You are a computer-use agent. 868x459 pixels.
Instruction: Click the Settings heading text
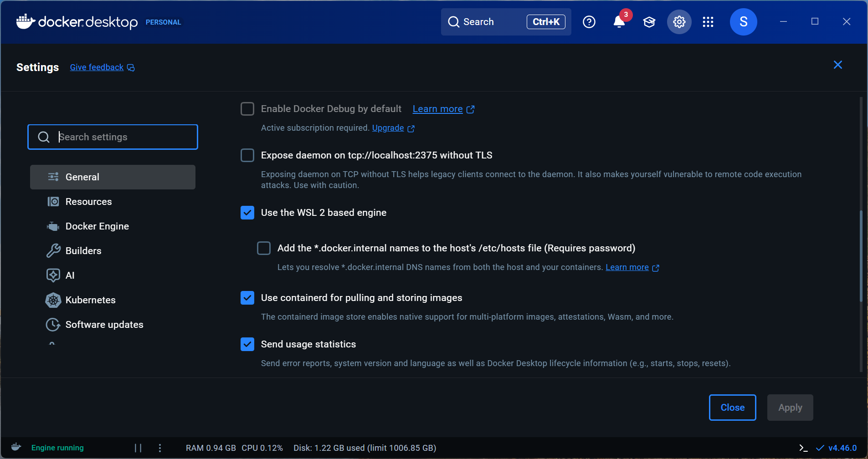pos(37,67)
